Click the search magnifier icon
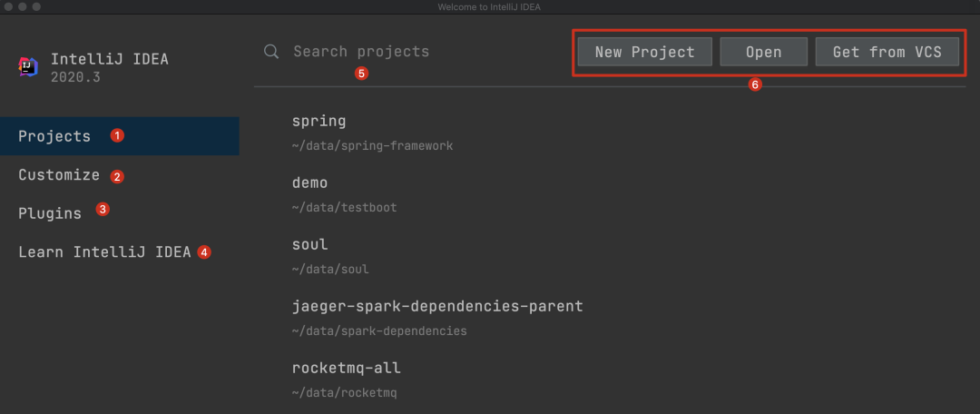The image size is (980, 414). 270,52
